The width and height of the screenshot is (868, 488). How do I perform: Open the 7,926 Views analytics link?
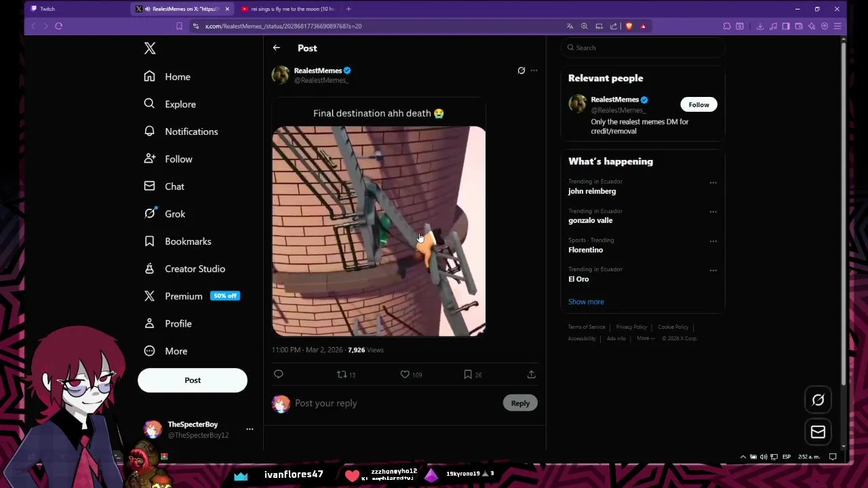click(x=366, y=350)
